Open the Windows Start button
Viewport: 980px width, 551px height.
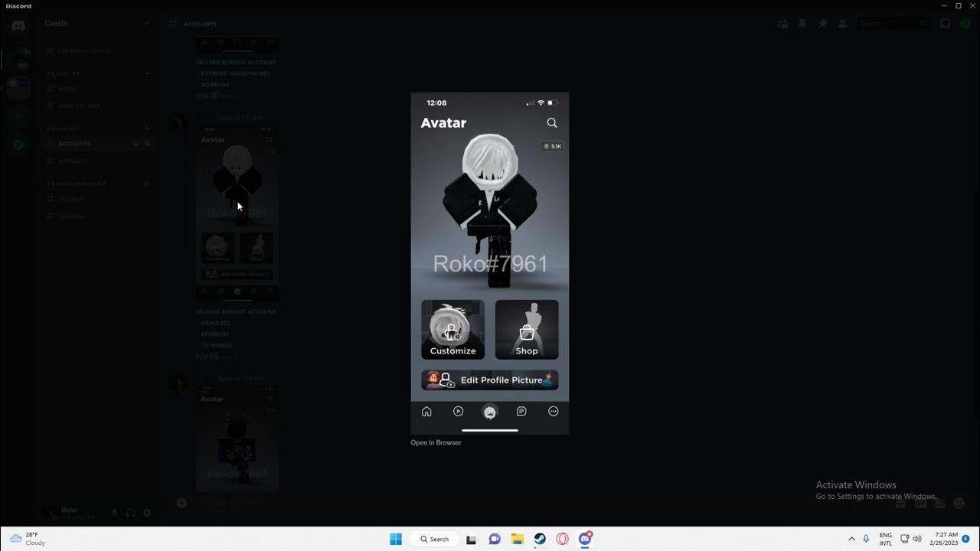[396, 539]
